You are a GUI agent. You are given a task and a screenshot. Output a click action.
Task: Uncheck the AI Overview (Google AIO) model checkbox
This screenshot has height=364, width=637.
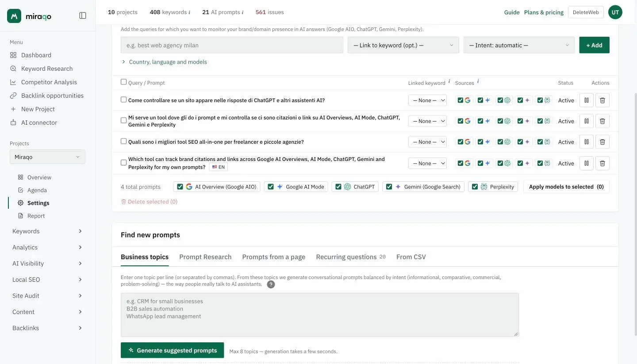[x=180, y=187]
